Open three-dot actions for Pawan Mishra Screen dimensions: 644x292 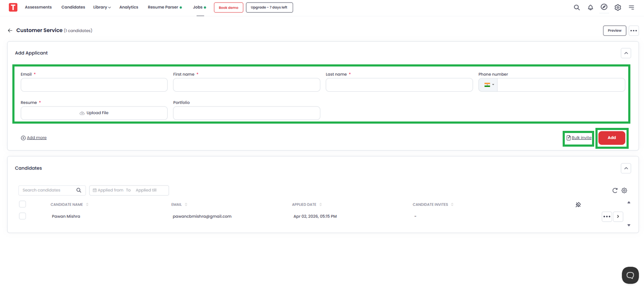point(607,217)
